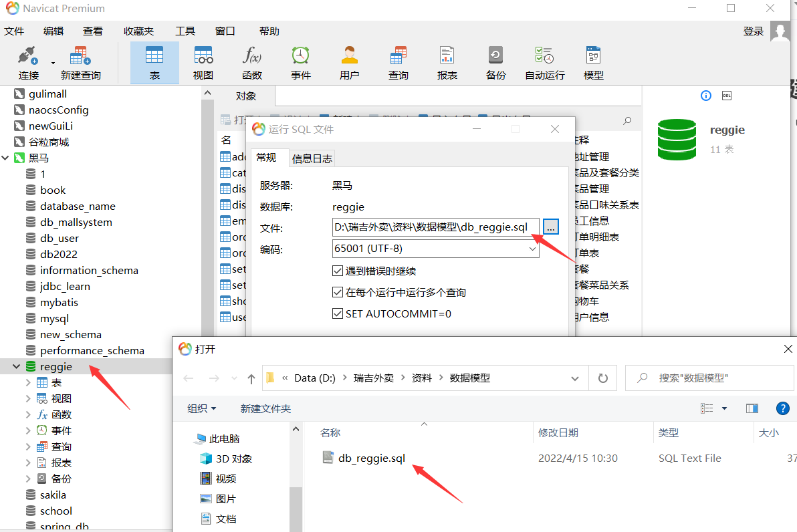
Task: Click the 模型 (Model) toolbar icon
Action: click(x=593, y=63)
